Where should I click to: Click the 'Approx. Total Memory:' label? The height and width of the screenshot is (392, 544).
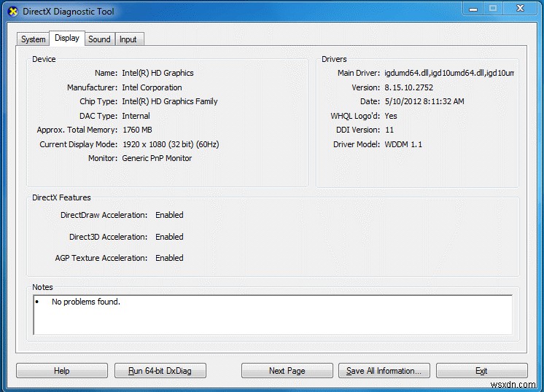(77, 130)
